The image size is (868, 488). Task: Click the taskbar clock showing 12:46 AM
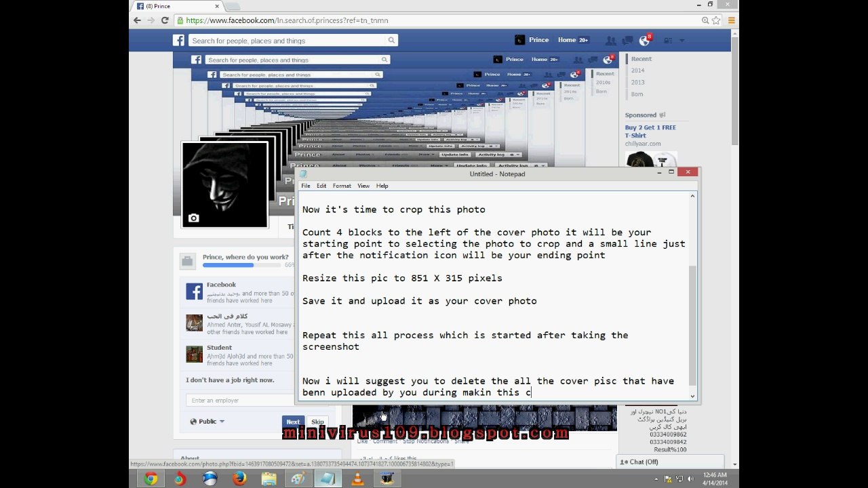coord(715,479)
